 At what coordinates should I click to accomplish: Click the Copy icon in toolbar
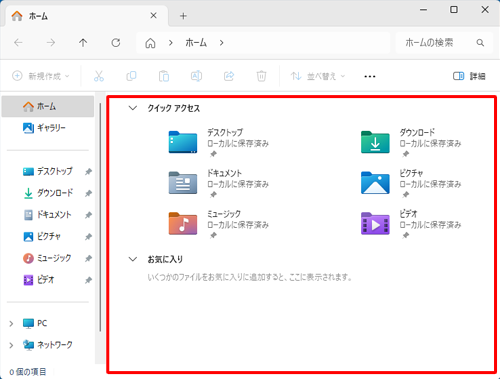pyautogui.click(x=131, y=76)
